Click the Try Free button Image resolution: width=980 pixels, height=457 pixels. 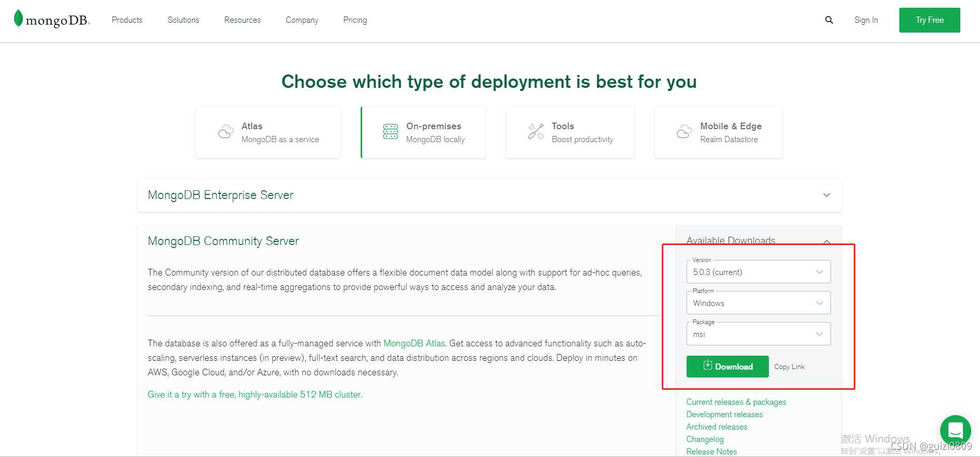[x=930, y=20]
